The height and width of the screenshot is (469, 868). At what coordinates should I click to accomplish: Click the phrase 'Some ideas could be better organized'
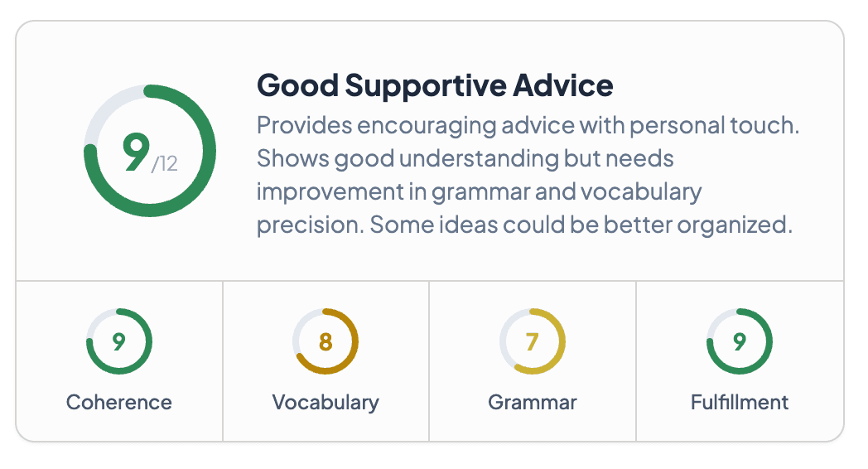581,225
